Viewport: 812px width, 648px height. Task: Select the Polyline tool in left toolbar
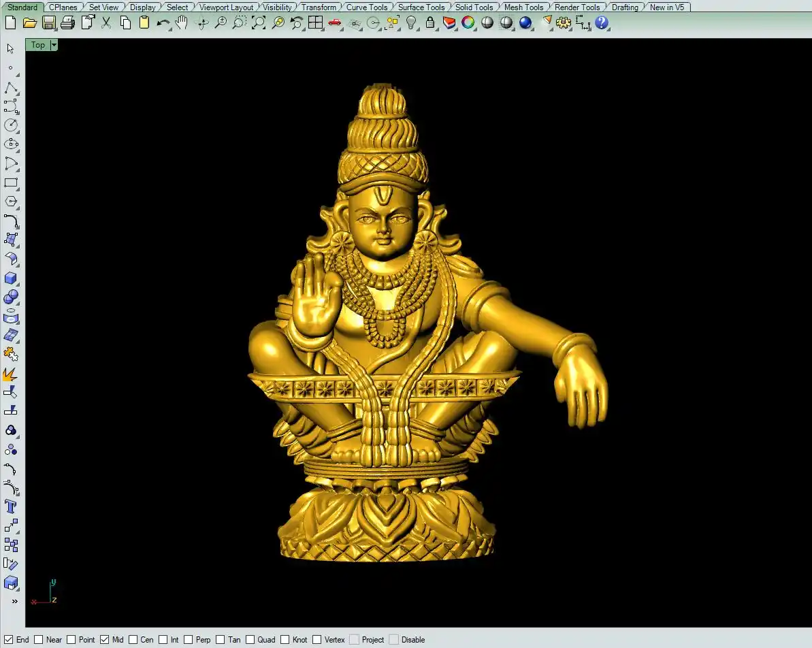11,88
